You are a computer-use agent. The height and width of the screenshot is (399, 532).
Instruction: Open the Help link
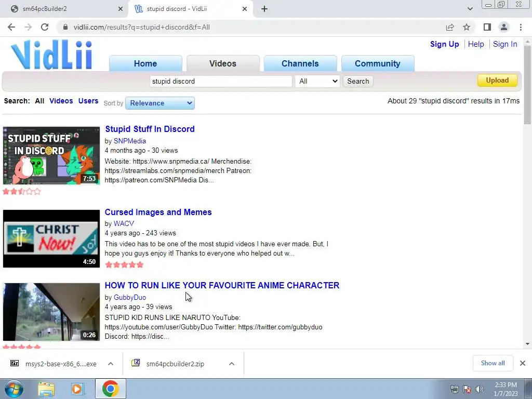[x=476, y=44]
